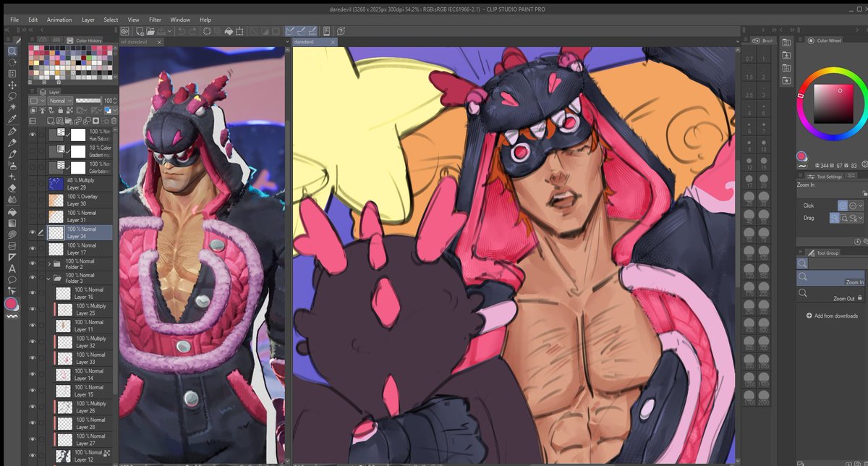The width and height of the screenshot is (868, 466).
Task: Select the Tool Settings tab
Action: pyautogui.click(x=825, y=176)
